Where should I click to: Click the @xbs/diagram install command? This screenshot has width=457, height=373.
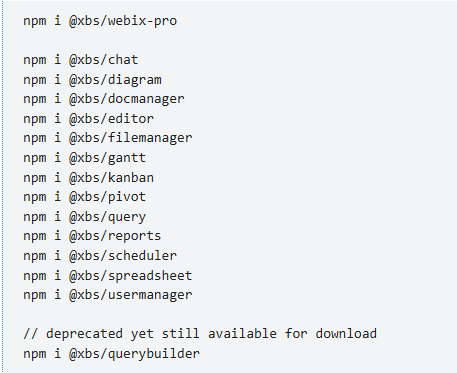click(92, 80)
